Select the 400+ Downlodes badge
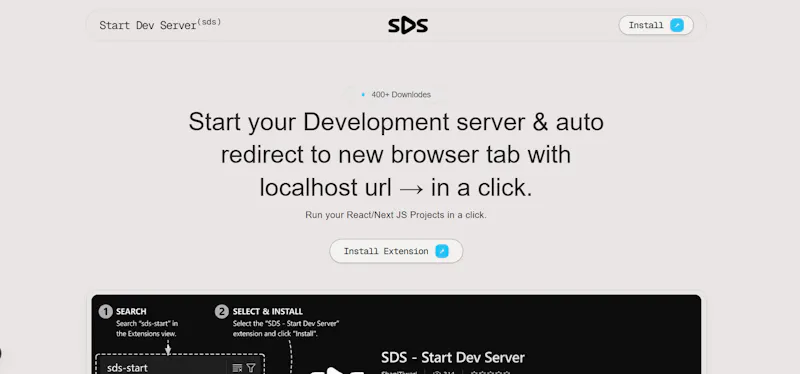This screenshot has width=800, height=374. 396,94
